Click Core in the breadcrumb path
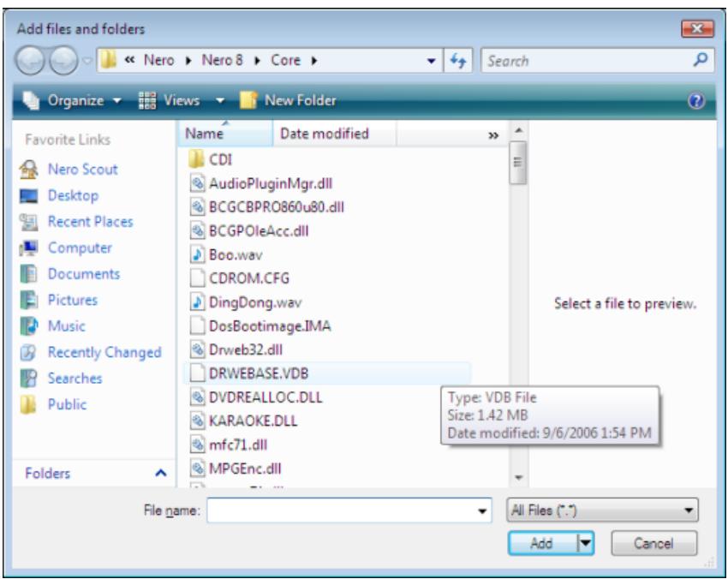 (x=285, y=60)
